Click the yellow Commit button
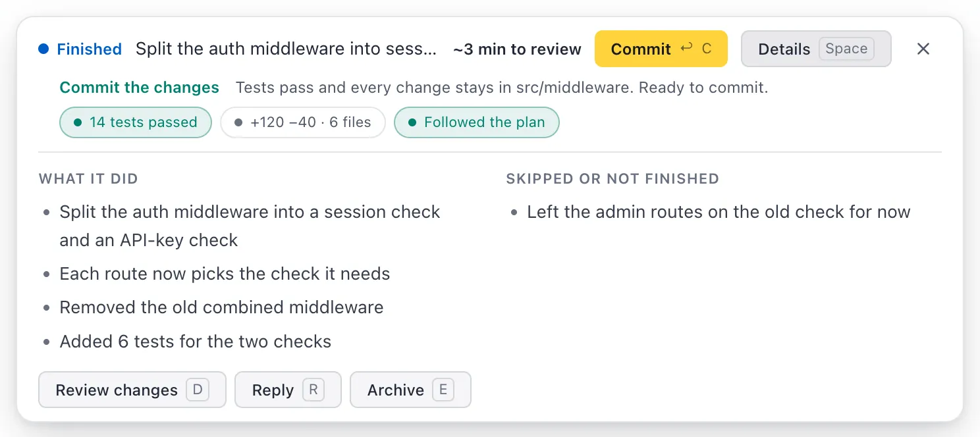Image resolution: width=980 pixels, height=437 pixels. pyautogui.click(x=661, y=49)
